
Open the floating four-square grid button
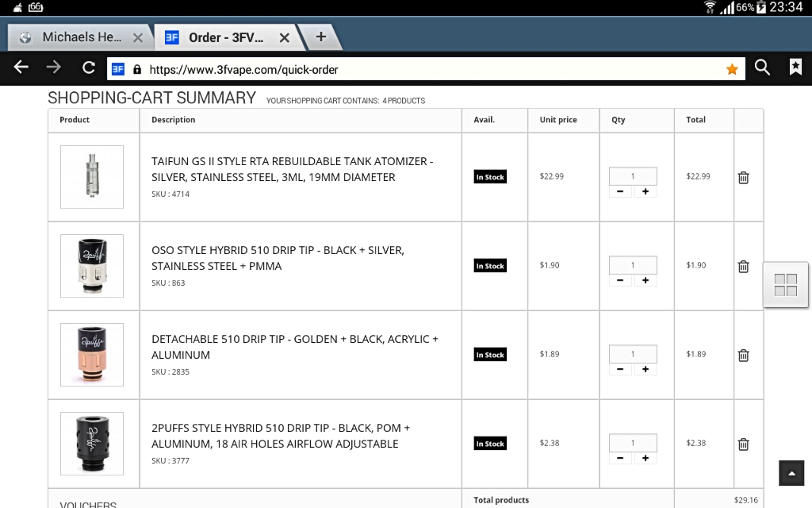pyautogui.click(x=785, y=285)
